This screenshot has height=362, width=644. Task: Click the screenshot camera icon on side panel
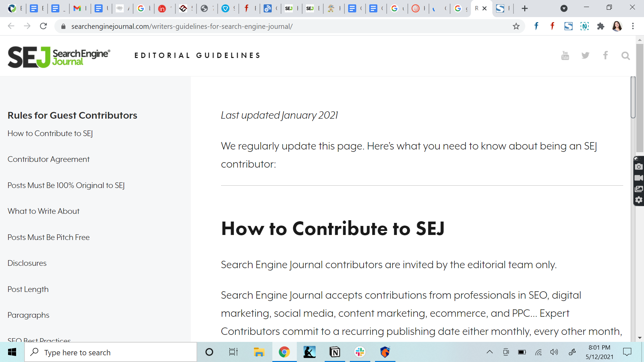pos(639,167)
